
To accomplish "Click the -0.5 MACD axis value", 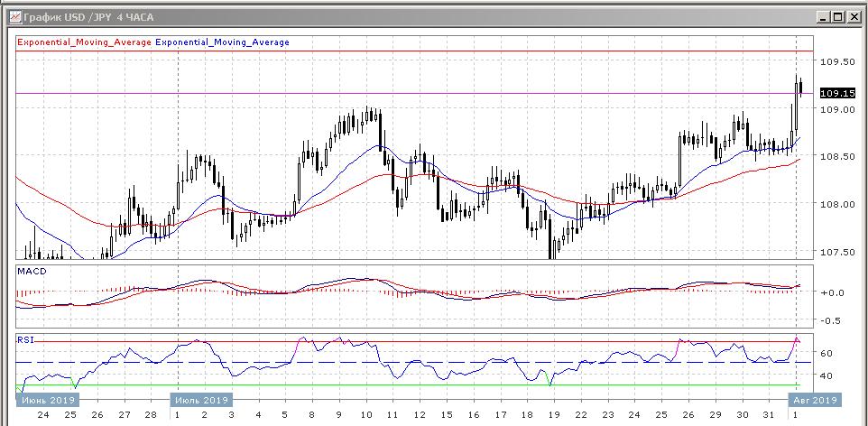I will click(x=832, y=320).
